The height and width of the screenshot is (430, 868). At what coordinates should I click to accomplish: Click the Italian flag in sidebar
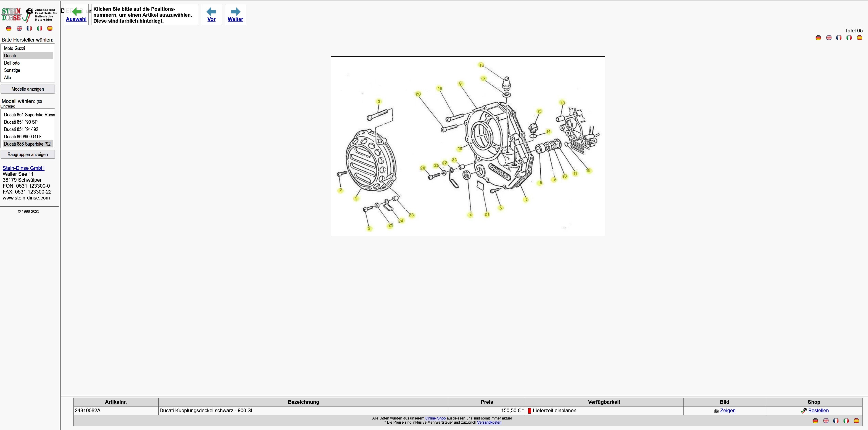point(39,28)
